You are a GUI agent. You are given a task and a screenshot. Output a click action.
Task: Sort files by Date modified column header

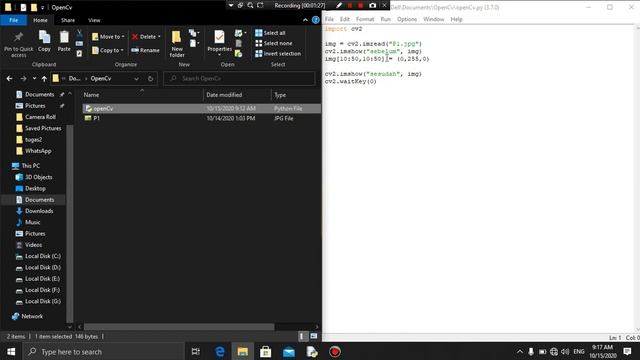(237, 95)
